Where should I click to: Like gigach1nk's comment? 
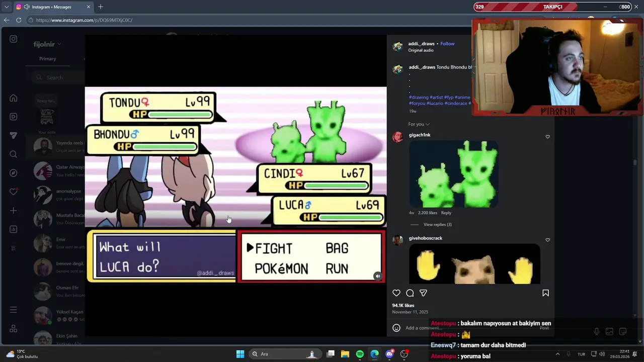548,137
